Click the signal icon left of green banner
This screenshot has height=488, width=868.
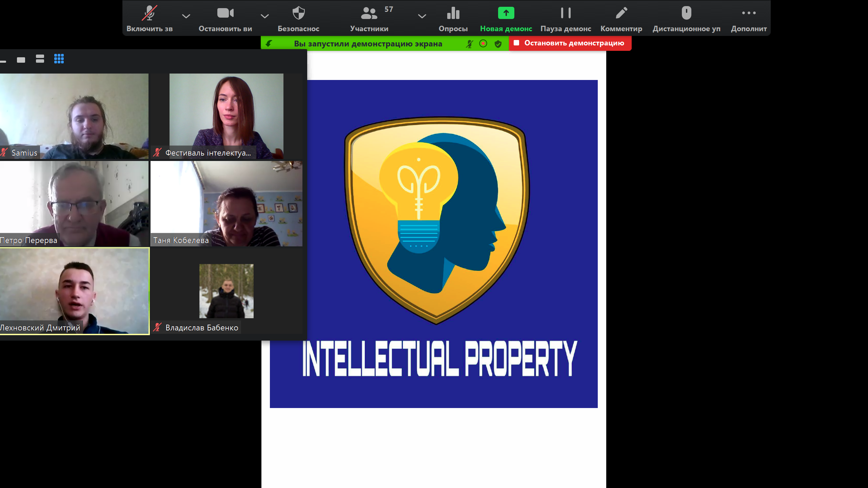[269, 43]
